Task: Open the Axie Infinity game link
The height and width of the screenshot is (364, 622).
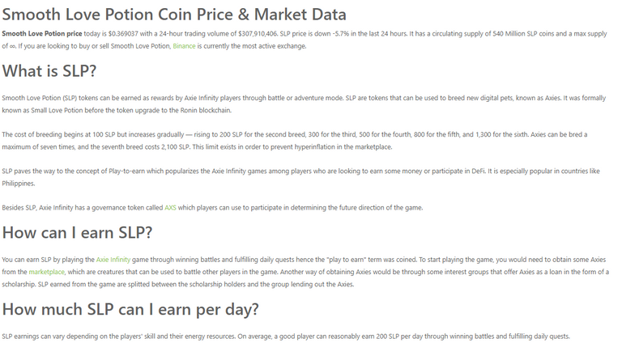Action: coord(113,260)
